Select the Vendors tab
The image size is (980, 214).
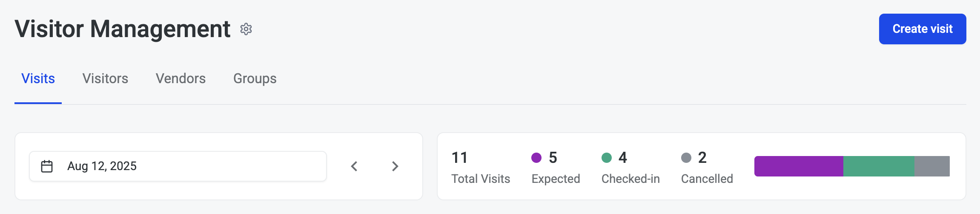click(181, 79)
